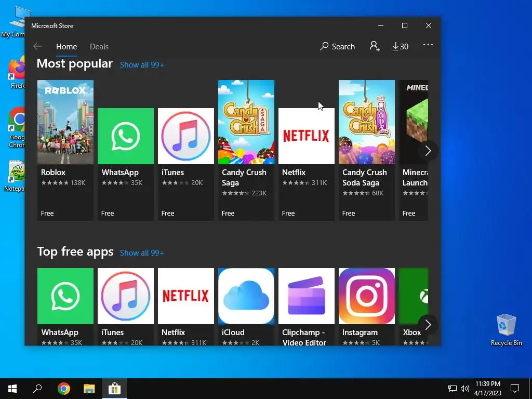The height and width of the screenshot is (399, 532).
Task: Select Notepad++ desktop shortcut
Action: point(15,176)
